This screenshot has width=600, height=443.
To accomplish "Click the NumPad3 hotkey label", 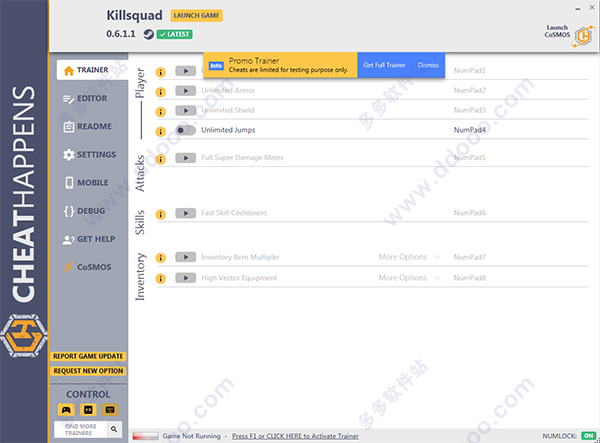I will 470,110.
